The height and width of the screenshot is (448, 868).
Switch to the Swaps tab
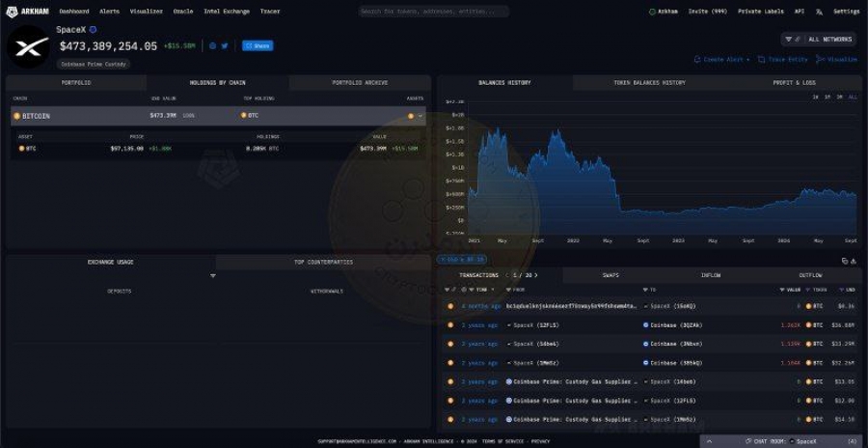610,275
